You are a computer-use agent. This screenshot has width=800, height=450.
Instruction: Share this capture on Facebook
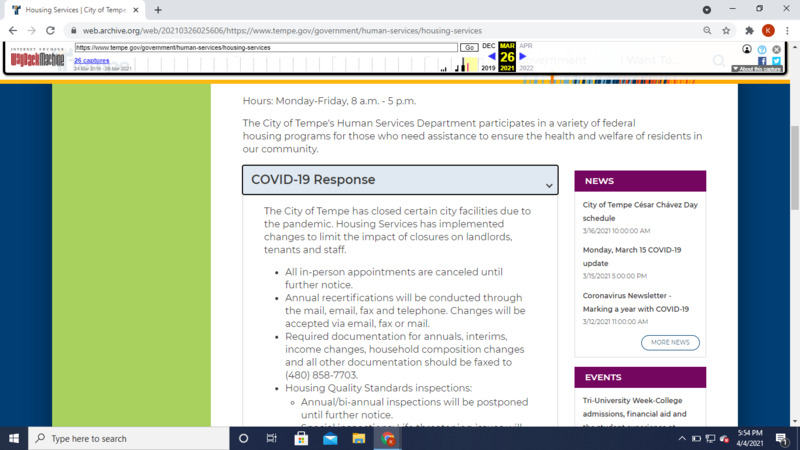click(x=762, y=60)
